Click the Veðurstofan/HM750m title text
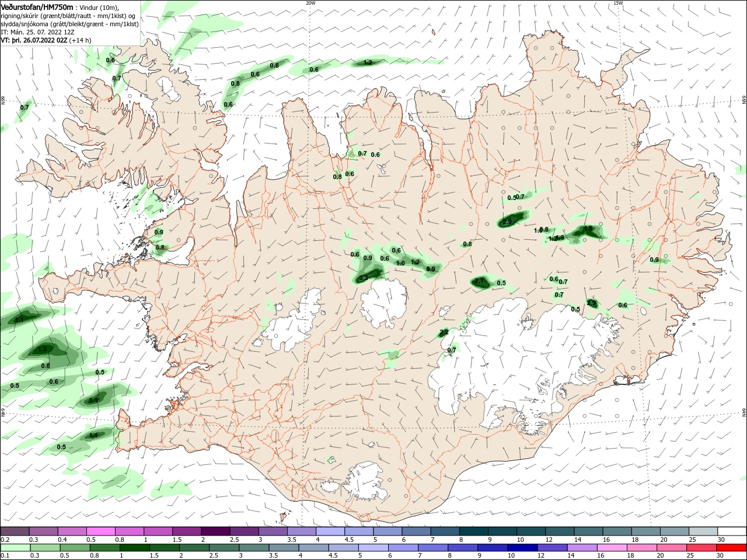 coord(37,6)
